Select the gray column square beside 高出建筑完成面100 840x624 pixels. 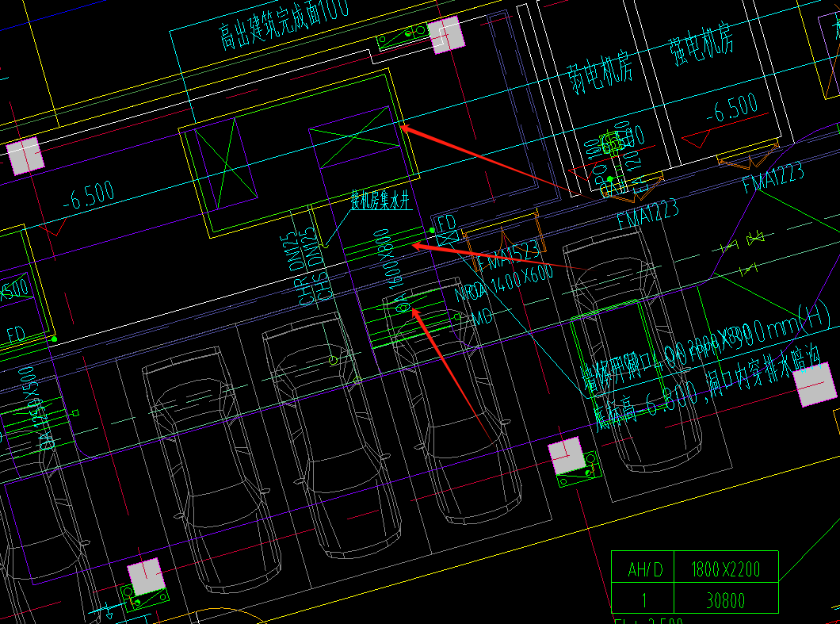click(x=445, y=35)
